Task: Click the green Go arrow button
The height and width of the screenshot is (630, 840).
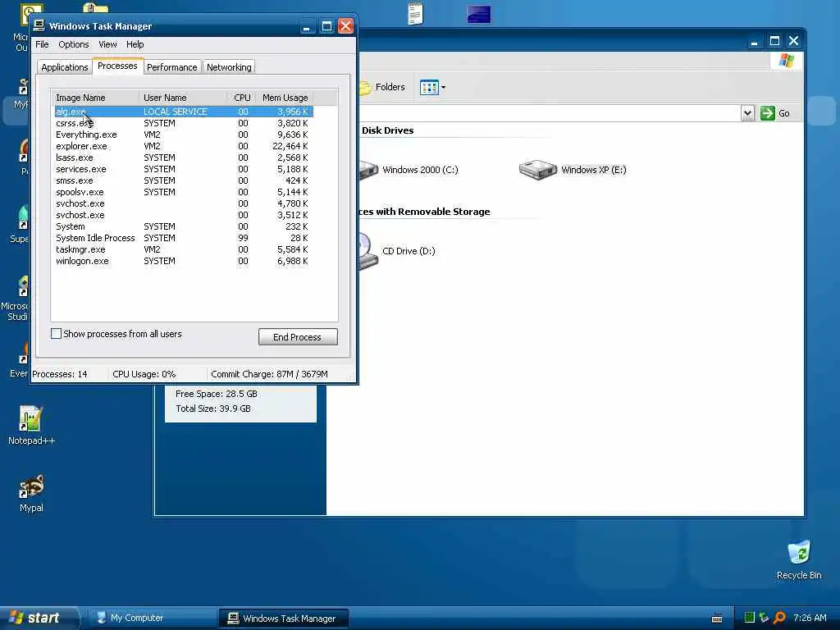Action: click(768, 113)
